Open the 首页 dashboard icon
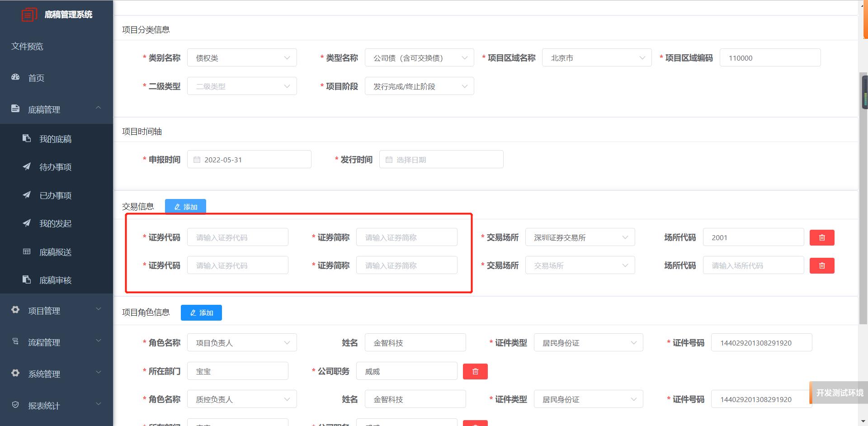868x426 pixels. tap(15, 77)
